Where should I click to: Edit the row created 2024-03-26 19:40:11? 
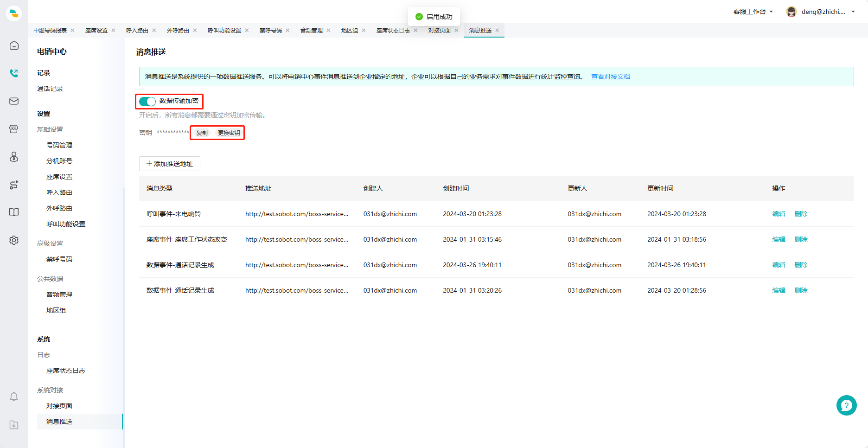click(779, 265)
